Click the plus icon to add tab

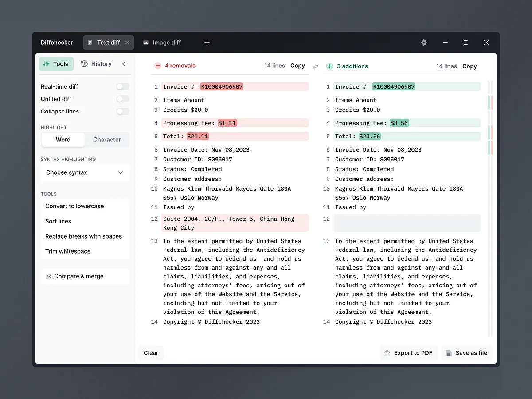pyautogui.click(x=207, y=43)
